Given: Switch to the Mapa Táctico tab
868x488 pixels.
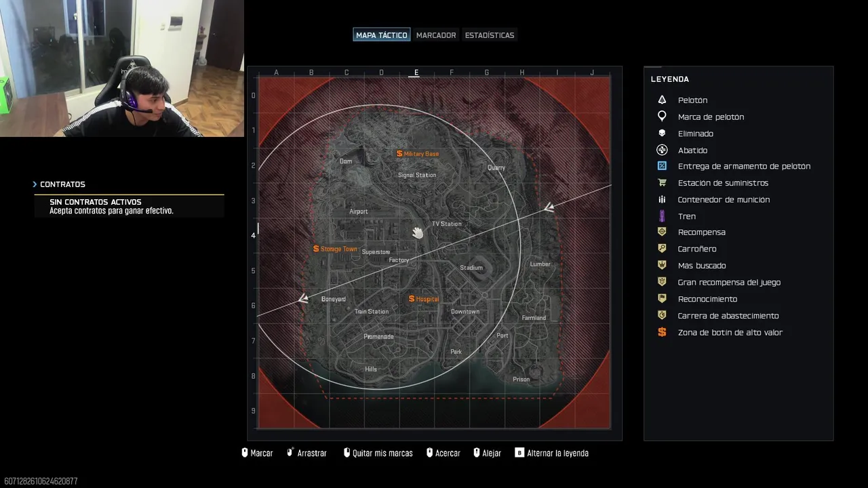Looking at the screenshot, I should [382, 35].
